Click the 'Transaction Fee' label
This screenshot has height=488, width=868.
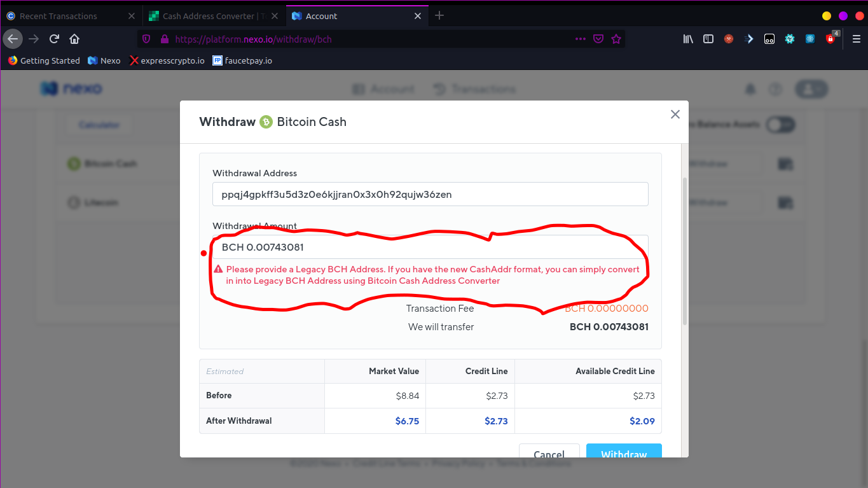click(x=440, y=309)
